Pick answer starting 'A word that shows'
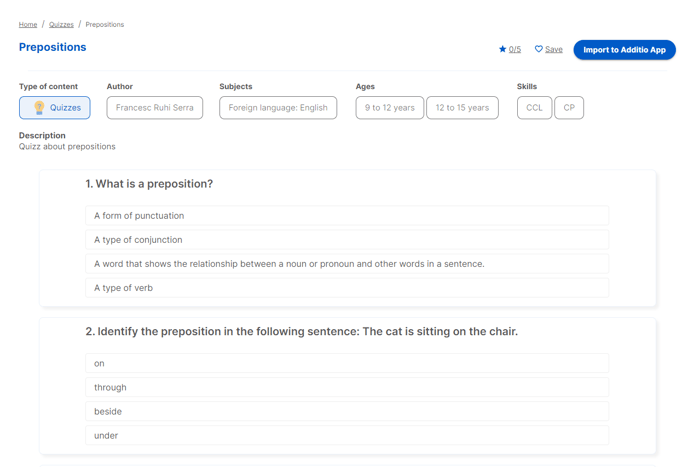 coord(347,264)
